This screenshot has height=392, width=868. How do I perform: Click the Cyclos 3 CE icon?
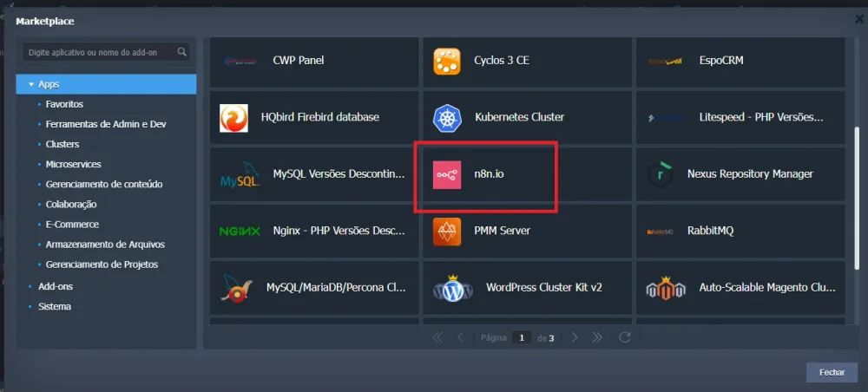[447, 61]
